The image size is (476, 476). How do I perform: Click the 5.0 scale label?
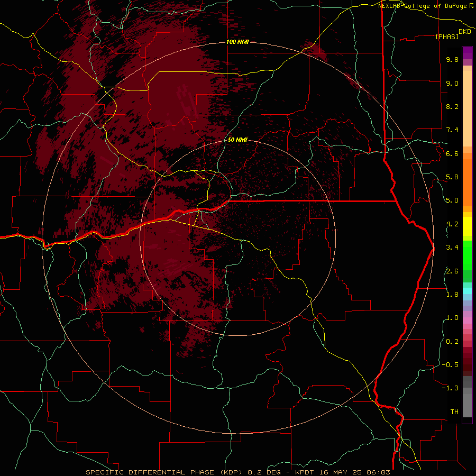pyautogui.click(x=452, y=200)
